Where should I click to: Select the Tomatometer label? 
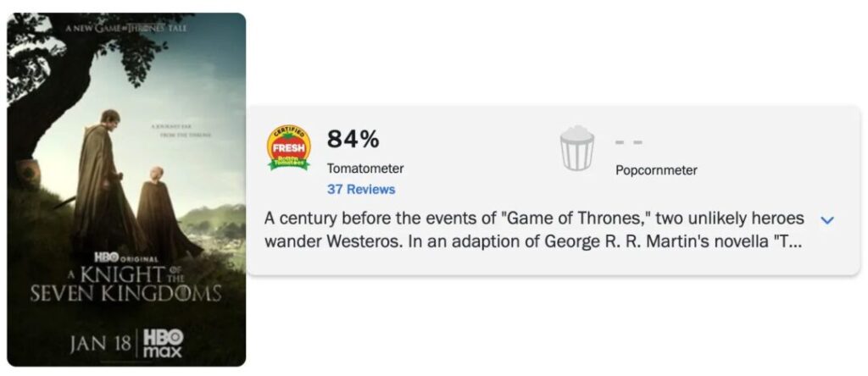coord(365,169)
